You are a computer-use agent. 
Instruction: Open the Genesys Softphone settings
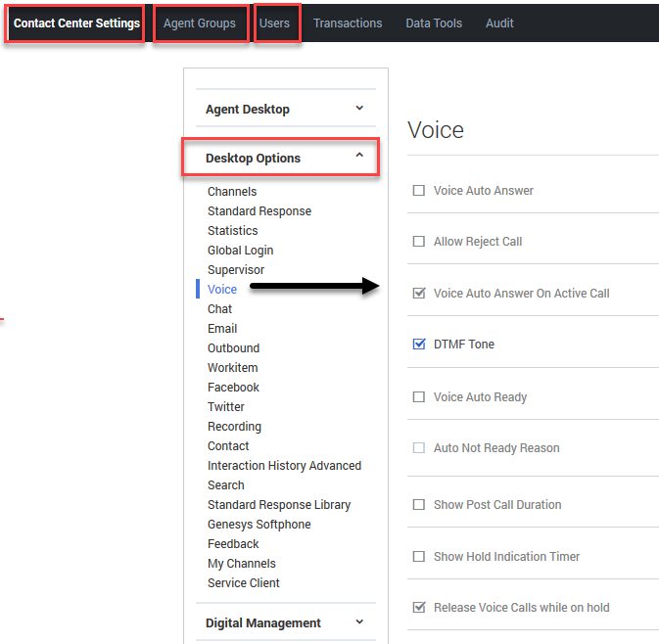[259, 525]
